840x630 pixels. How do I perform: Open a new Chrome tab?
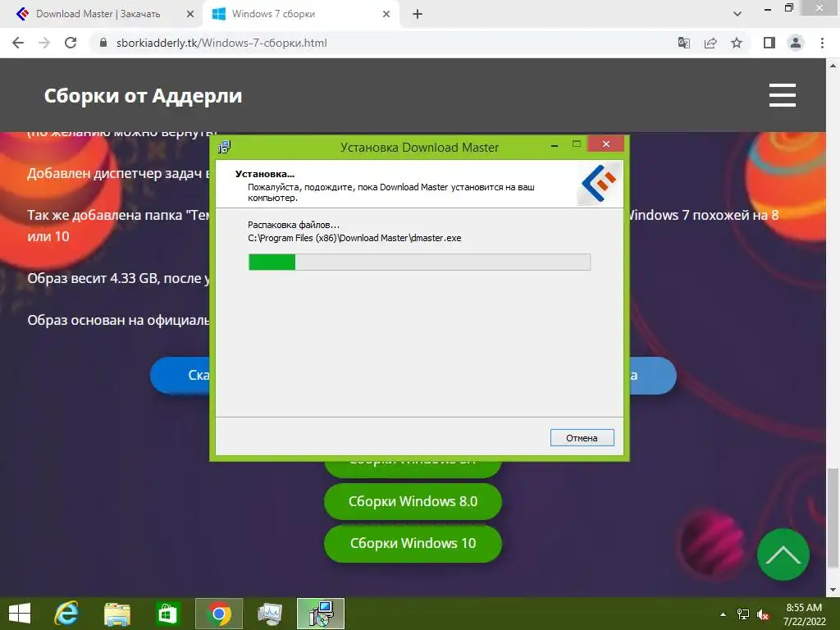(x=418, y=15)
